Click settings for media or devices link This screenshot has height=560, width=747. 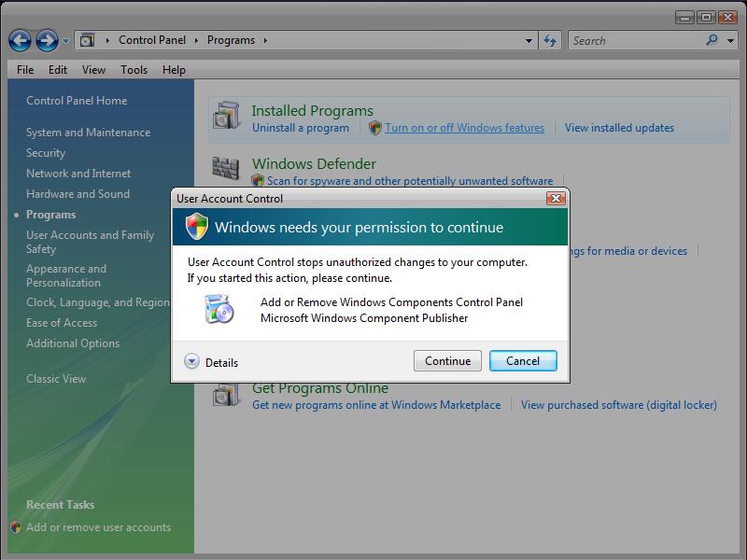pyautogui.click(x=628, y=251)
